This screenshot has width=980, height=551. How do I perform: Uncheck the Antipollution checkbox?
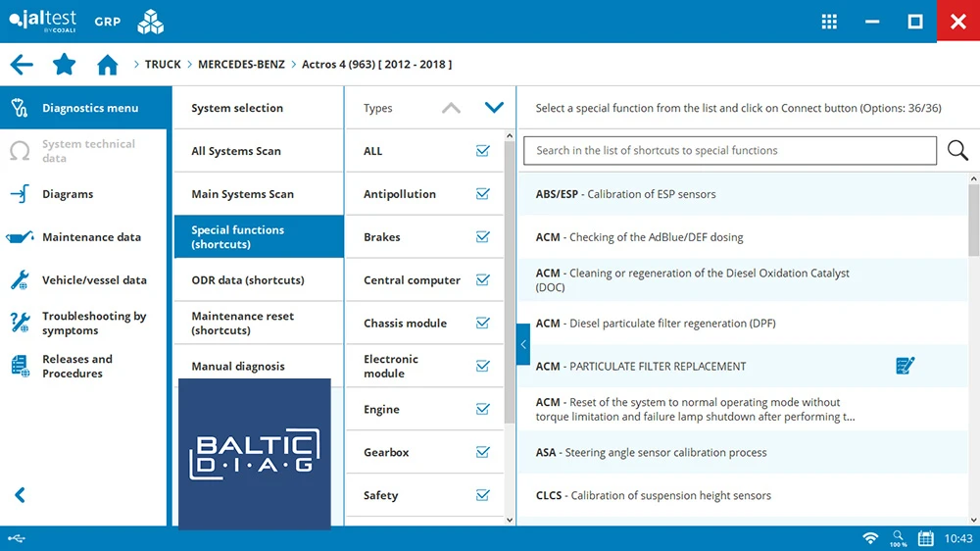(482, 194)
